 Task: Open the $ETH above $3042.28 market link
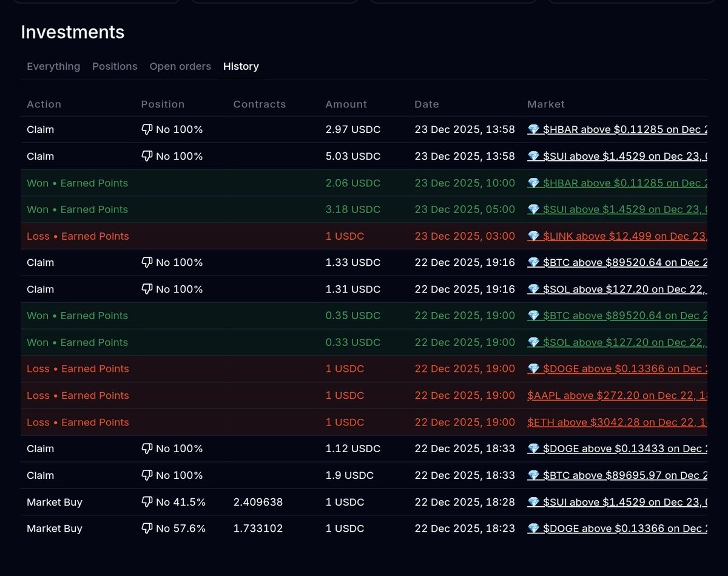[617, 422]
